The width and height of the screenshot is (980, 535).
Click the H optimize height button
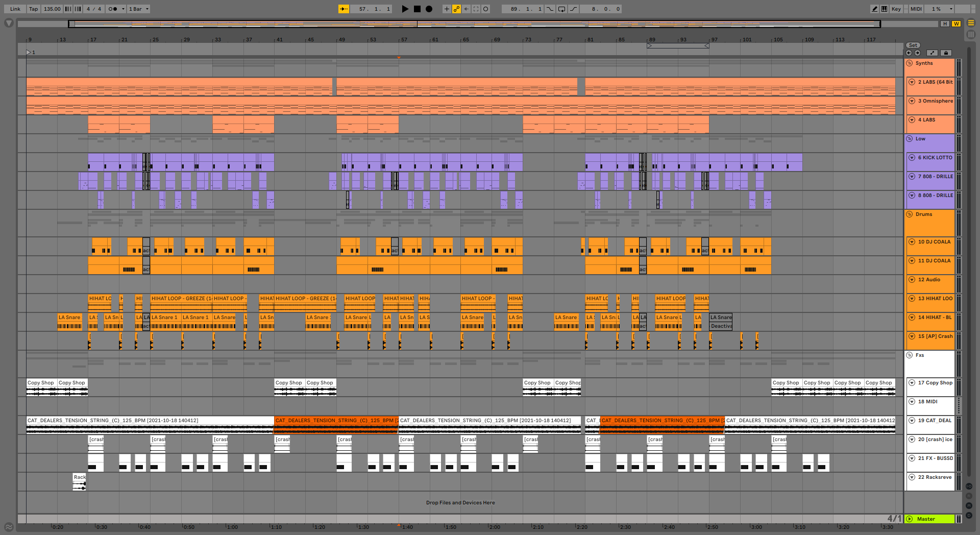coord(945,23)
